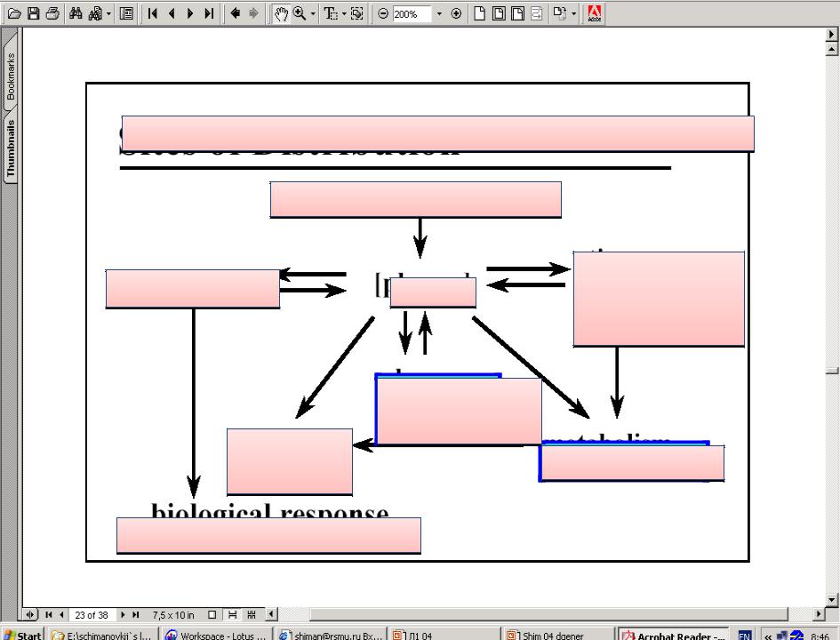Click the Find binoculars icon
840x640 pixels.
(x=76, y=13)
